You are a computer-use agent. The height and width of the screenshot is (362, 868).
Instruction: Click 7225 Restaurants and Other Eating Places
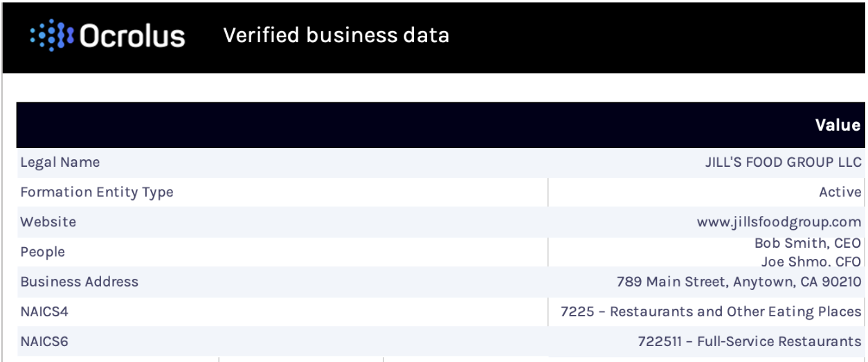click(711, 311)
